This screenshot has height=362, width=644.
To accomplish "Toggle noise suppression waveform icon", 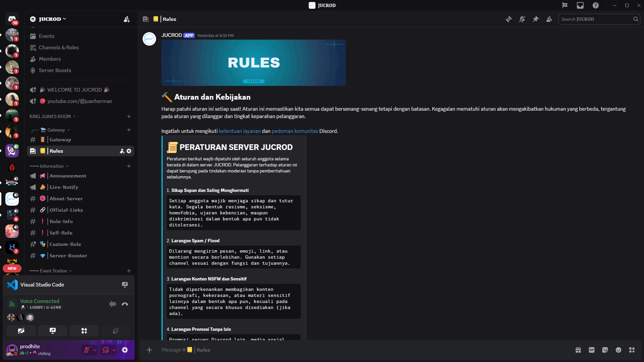I will (113, 304).
